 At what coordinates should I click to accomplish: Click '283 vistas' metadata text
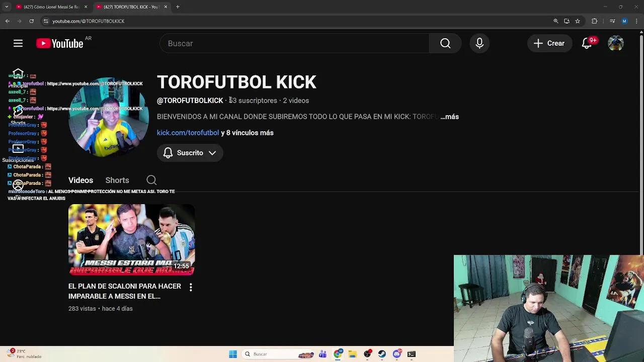[x=82, y=309]
